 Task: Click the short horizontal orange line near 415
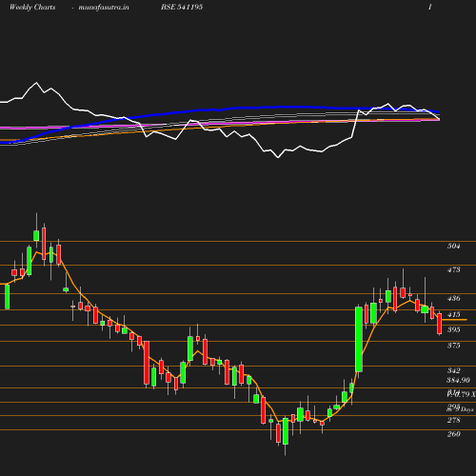pos(454,320)
